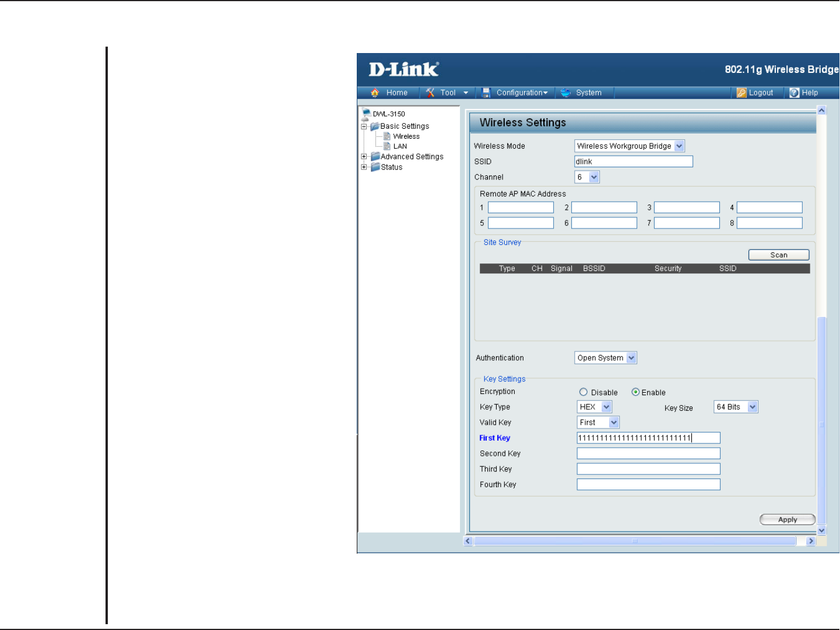Open the Tool menu

448,93
